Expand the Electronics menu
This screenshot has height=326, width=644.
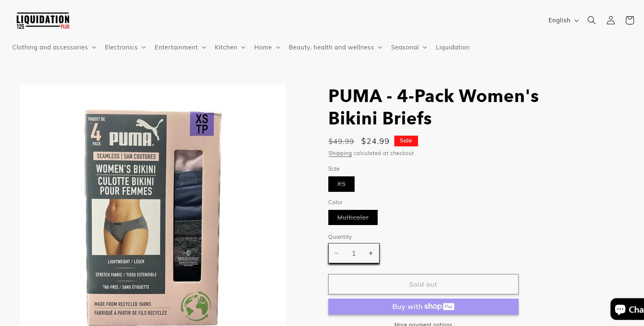125,47
